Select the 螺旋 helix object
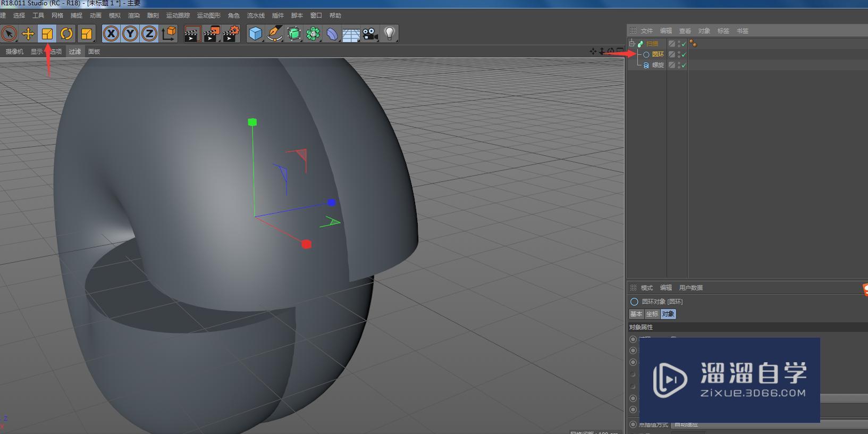 coord(658,65)
